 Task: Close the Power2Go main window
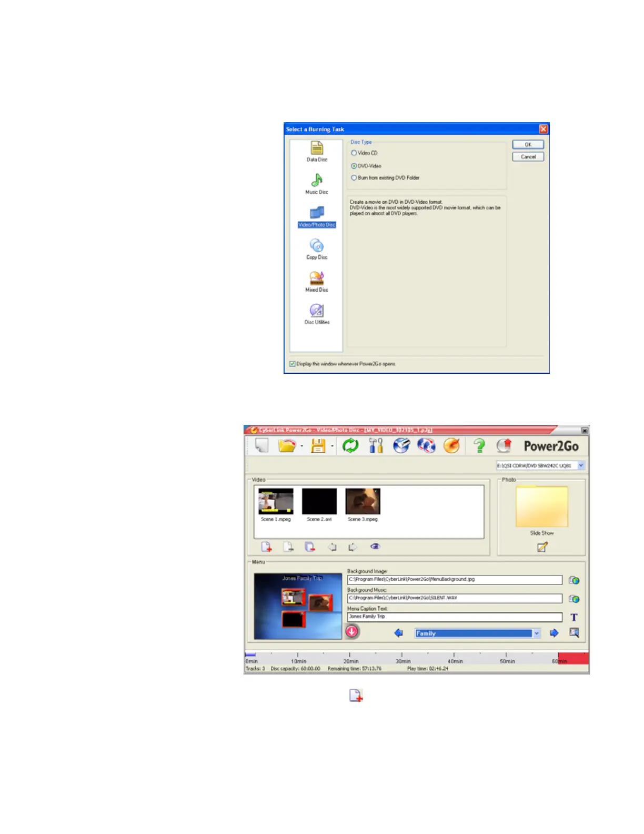tap(584, 430)
